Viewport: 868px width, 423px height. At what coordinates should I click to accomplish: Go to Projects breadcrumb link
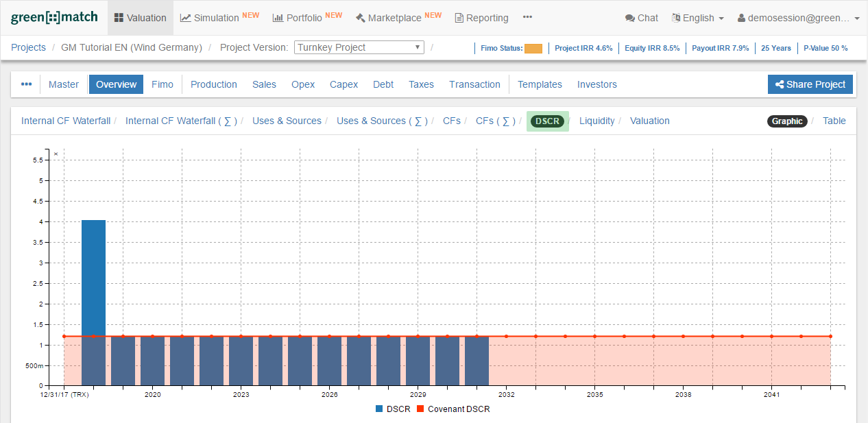tap(28, 47)
